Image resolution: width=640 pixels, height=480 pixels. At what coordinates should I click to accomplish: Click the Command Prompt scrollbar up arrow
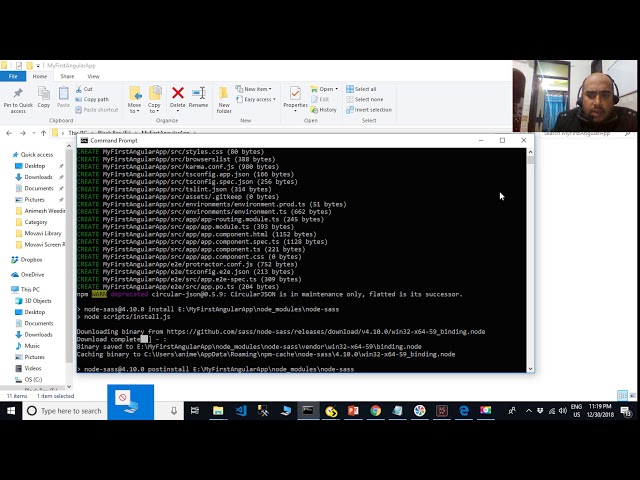(530, 152)
